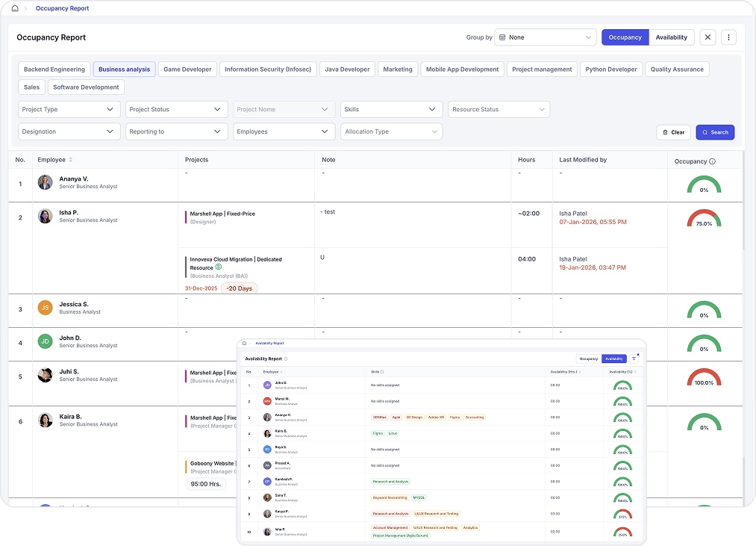Toggle the Business analysis department filter
The image size is (756, 546).
[x=125, y=69]
